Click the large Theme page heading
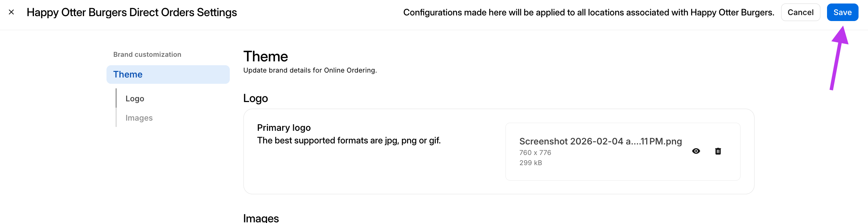The image size is (868, 223). [266, 56]
